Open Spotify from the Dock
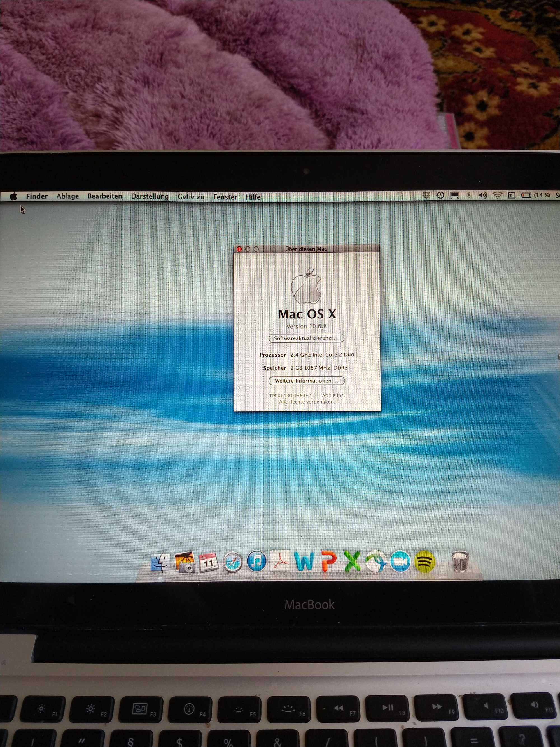Viewport: 560px width, 747px height. pos(424,561)
